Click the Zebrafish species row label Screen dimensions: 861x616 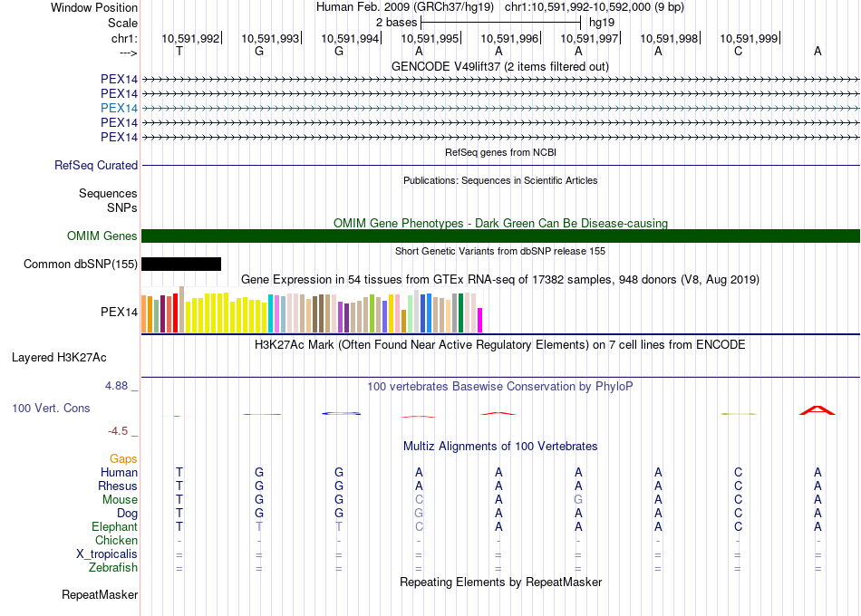(114, 568)
